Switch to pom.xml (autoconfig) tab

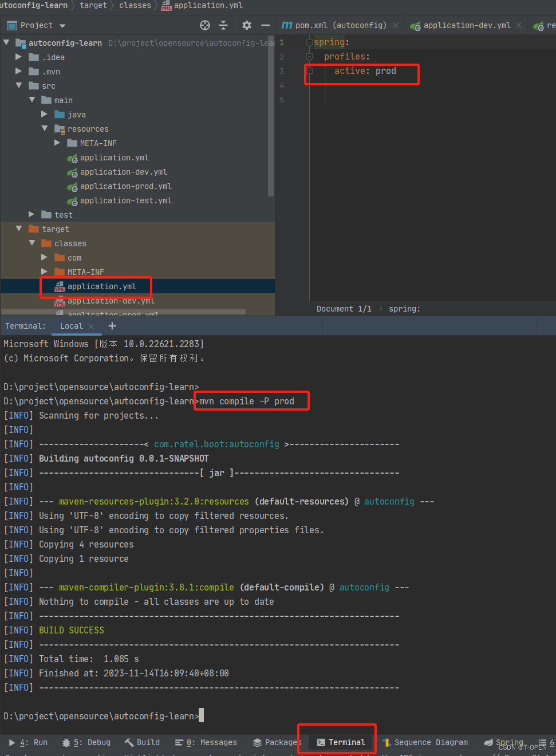(x=340, y=25)
